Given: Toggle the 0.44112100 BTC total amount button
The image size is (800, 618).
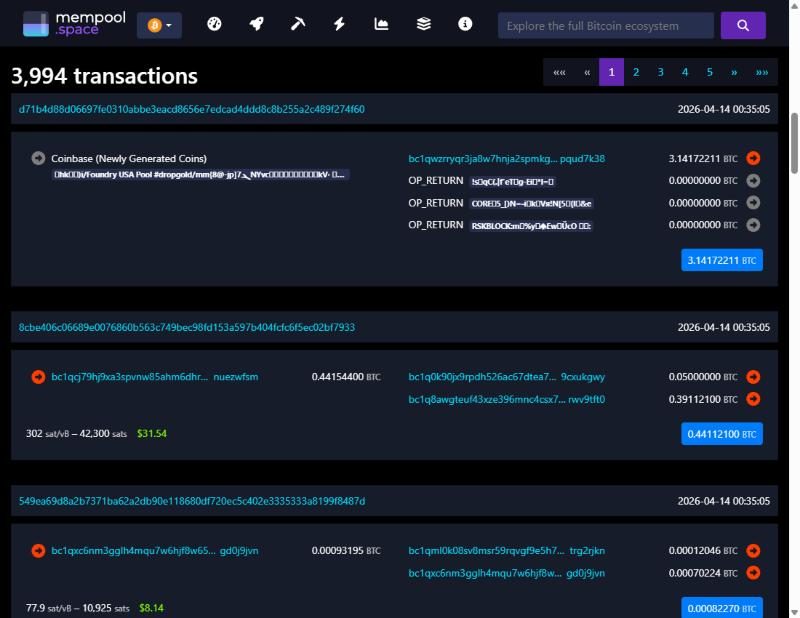Looking at the screenshot, I should coord(722,434).
